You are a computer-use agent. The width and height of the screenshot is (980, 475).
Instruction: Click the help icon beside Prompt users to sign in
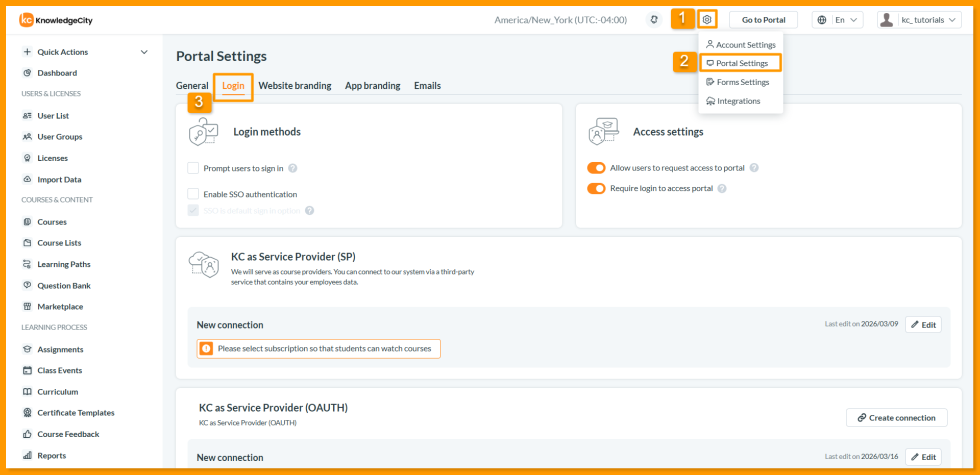[292, 168]
